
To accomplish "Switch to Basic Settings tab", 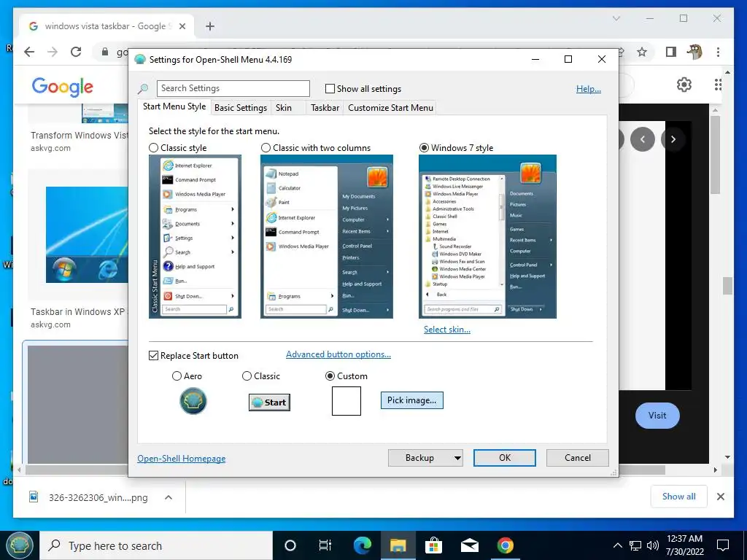I will (241, 108).
